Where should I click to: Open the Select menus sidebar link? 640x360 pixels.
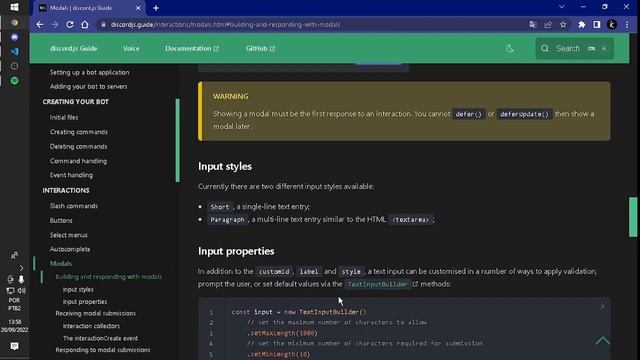pos(69,235)
